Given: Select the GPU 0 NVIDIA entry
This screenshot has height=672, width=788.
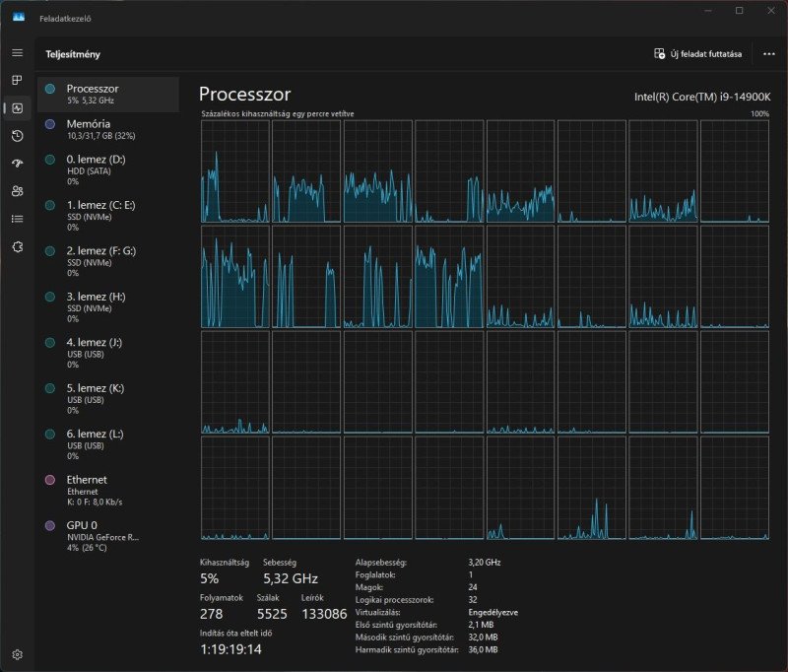Looking at the screenshot, I should (x=108, y=536).
